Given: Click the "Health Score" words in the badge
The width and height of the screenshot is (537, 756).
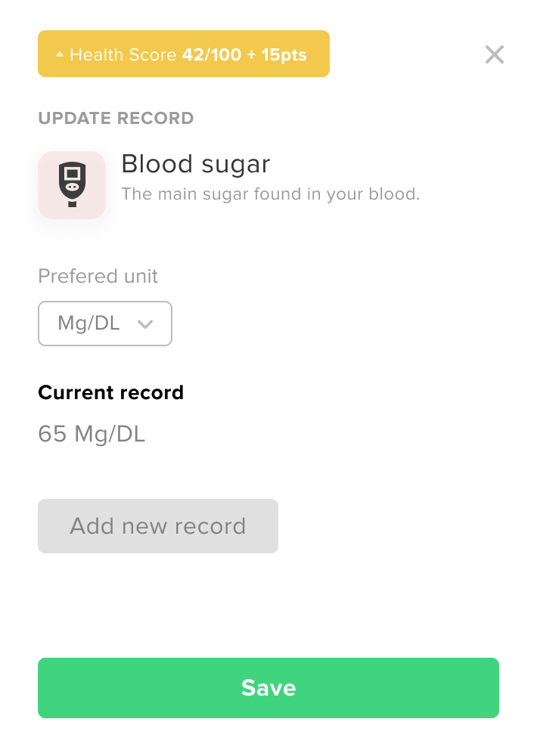Looking at the screenshot, I should point(123,54).
